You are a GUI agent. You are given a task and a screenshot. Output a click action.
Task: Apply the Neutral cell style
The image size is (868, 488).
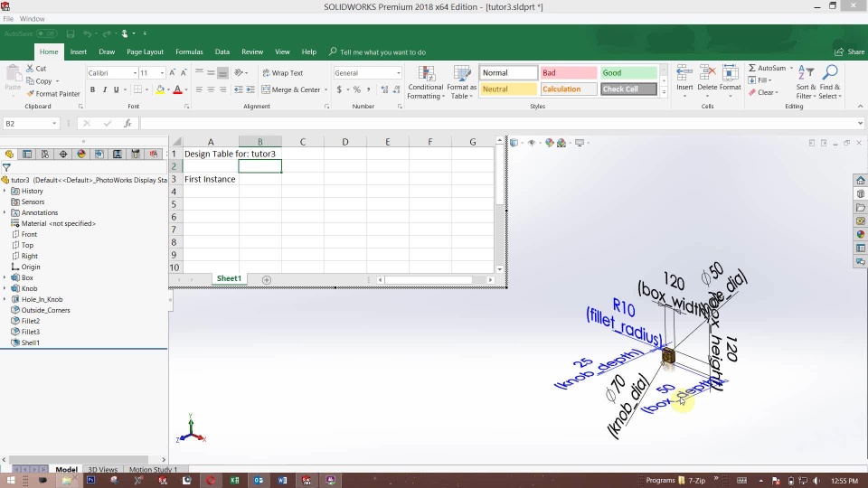point(508,89)
